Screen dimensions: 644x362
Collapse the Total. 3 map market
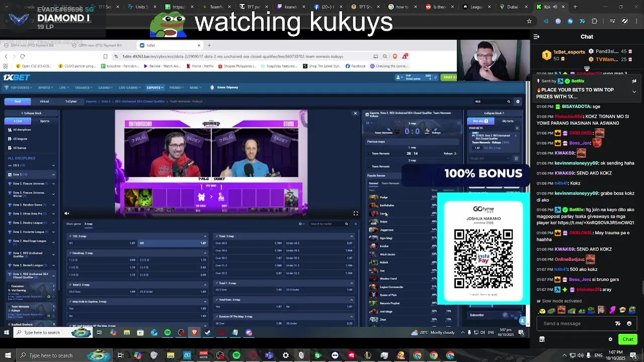[352, 236]
